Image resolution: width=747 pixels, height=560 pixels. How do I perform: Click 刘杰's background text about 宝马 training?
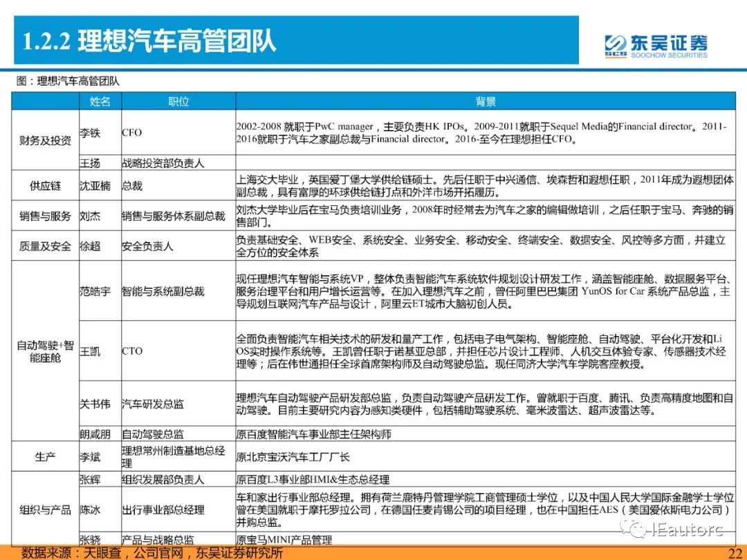[x=485, y=216]
